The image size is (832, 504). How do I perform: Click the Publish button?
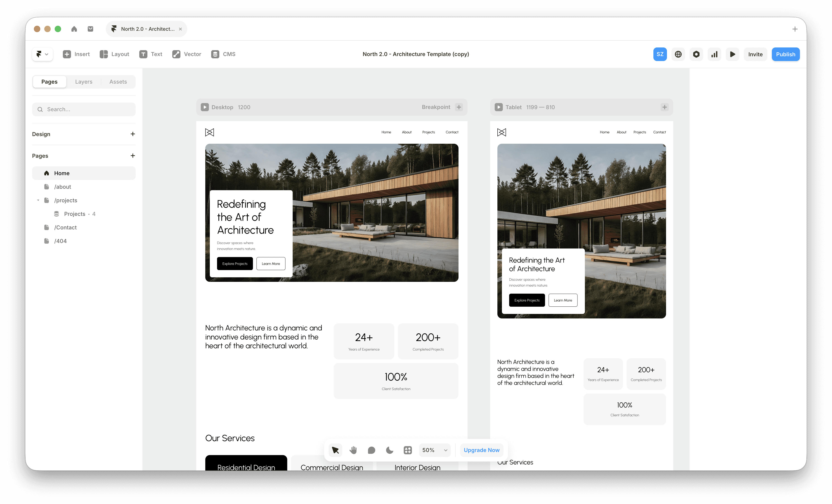click(785, 54)
